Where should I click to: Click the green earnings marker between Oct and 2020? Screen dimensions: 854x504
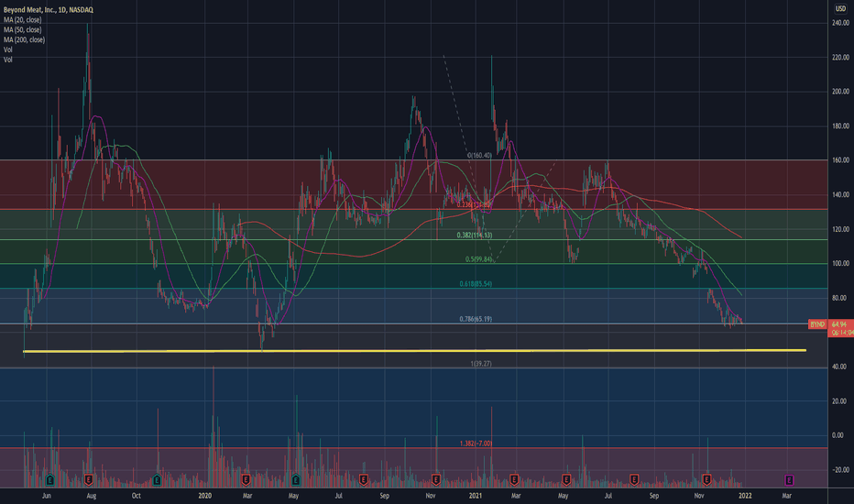(x=157, y=480)
